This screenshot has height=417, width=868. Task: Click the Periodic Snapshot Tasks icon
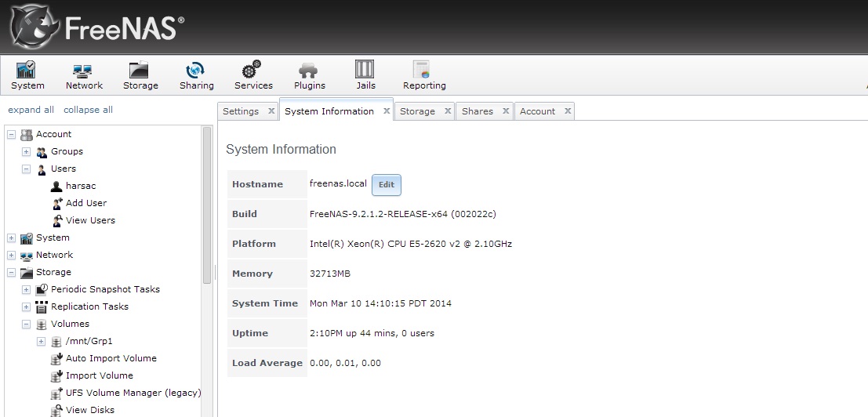[x=42, y=289]
